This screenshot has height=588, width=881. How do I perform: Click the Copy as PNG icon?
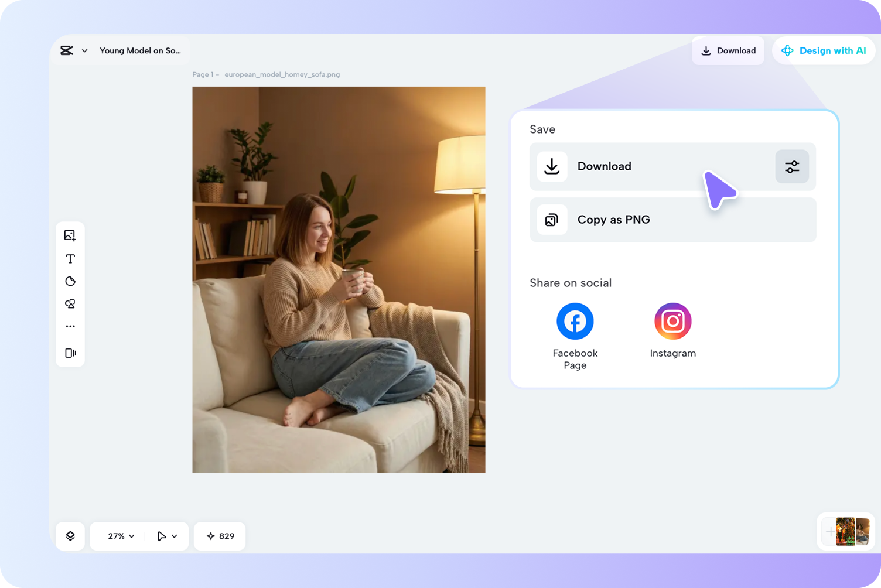pos(552,220)
